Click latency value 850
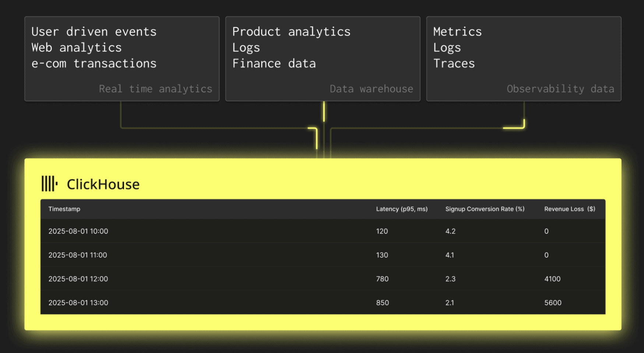 (x=383, y=303)
